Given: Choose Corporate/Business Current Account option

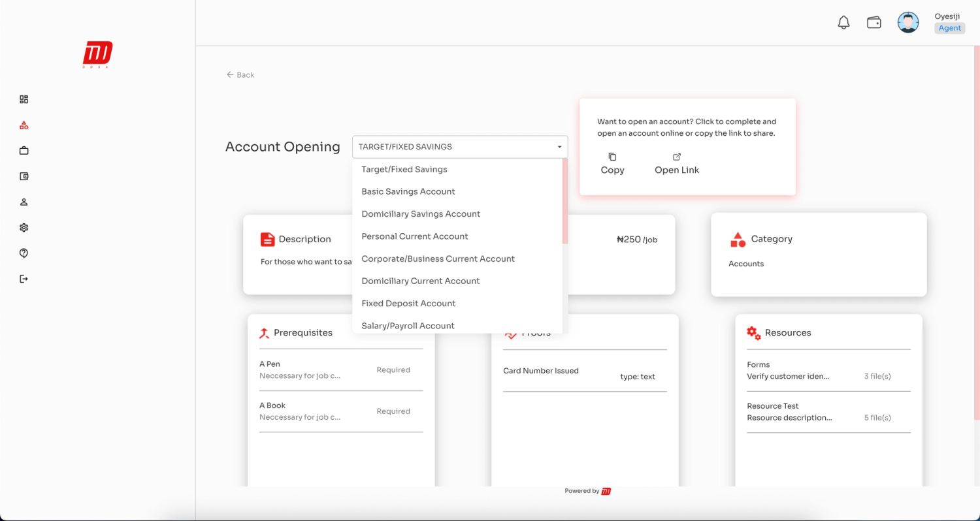Looking at the screenshot, I should pos(457,259).
